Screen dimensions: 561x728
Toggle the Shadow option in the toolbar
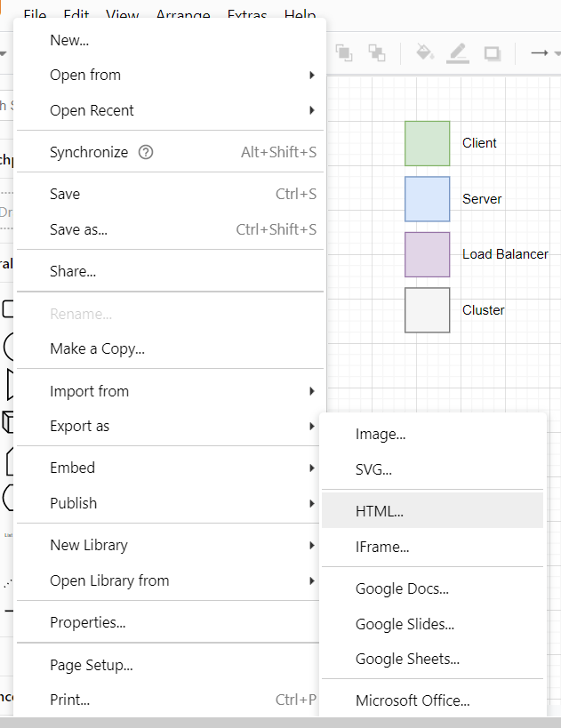click(x=492, y=53)
